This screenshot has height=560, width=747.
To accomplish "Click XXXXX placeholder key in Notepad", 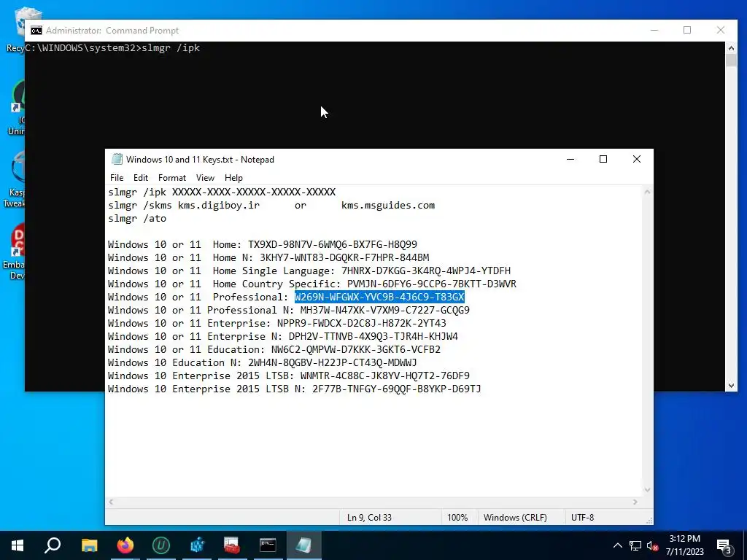I will coord(254,192).
